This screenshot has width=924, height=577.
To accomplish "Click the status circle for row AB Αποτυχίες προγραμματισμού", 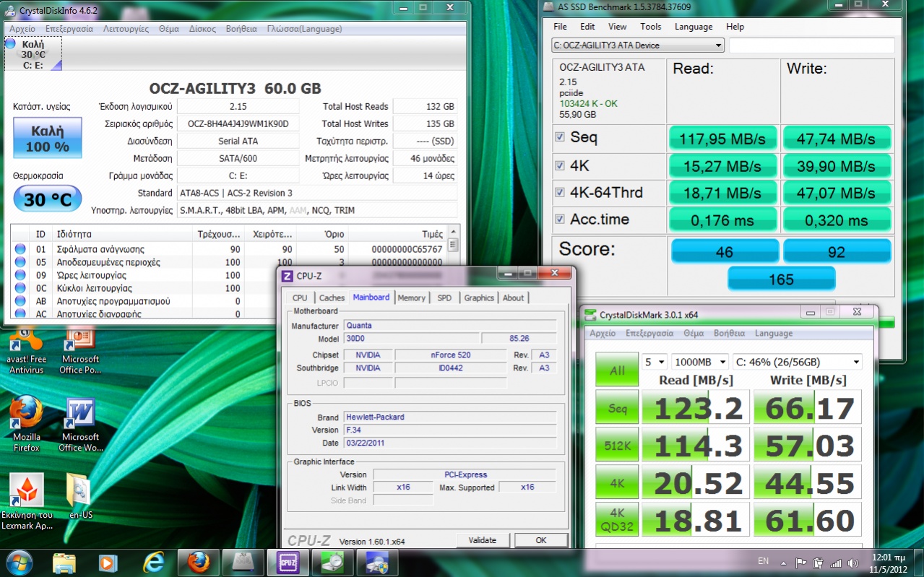I will (x=20, y=301).
